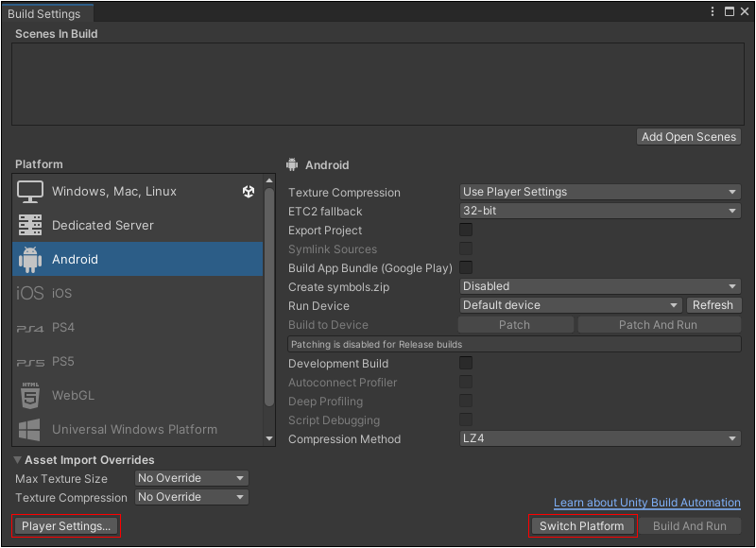Screen dimensions: 756x548
Task: Click inside the Scenes In Build list
Action: click(x=378, y=84)
